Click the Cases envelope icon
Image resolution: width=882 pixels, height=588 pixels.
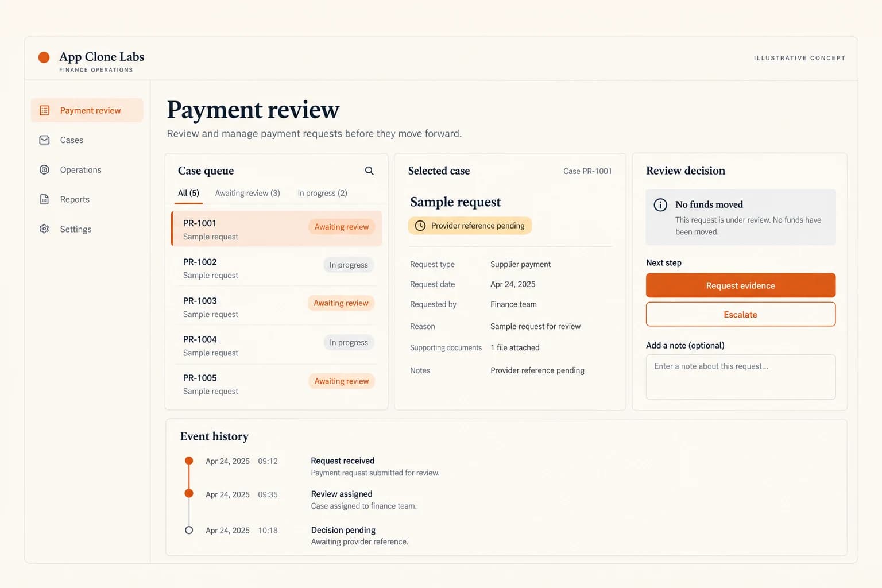(44, 140)
